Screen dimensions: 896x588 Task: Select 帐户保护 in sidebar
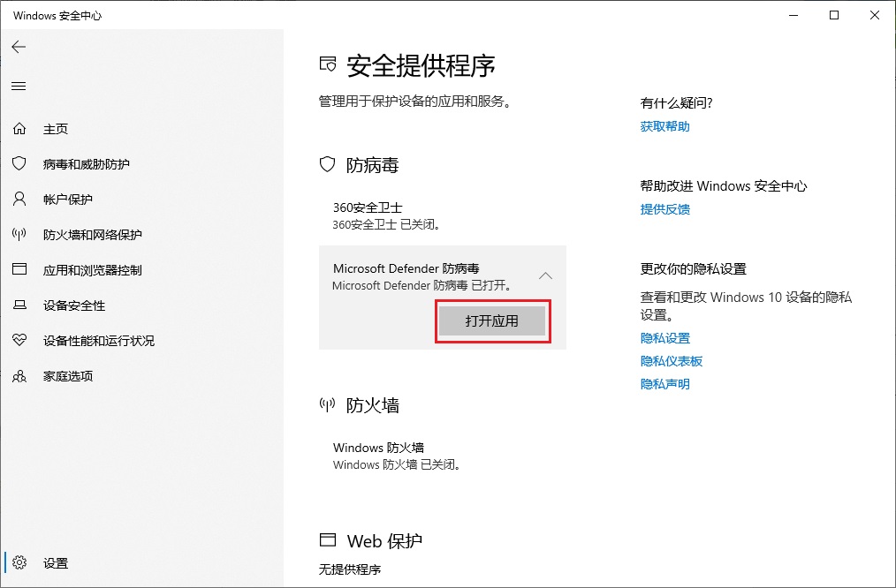coord(141,200)
